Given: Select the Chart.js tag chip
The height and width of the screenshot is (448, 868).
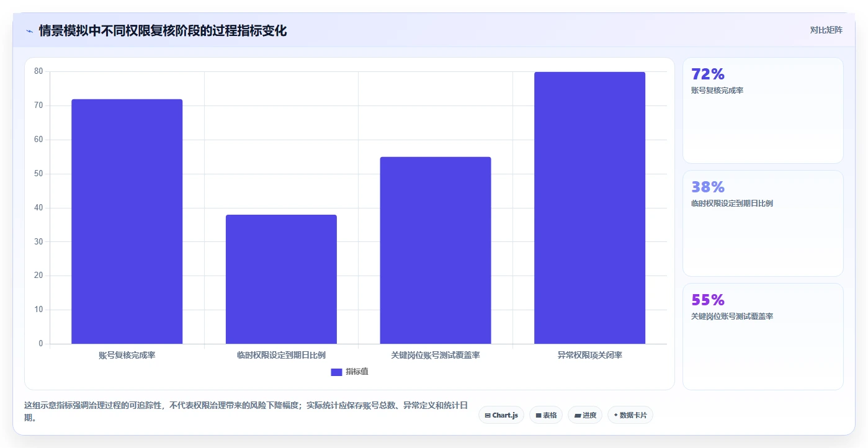Looking at the screenshot, I should [x=501, y=415].
